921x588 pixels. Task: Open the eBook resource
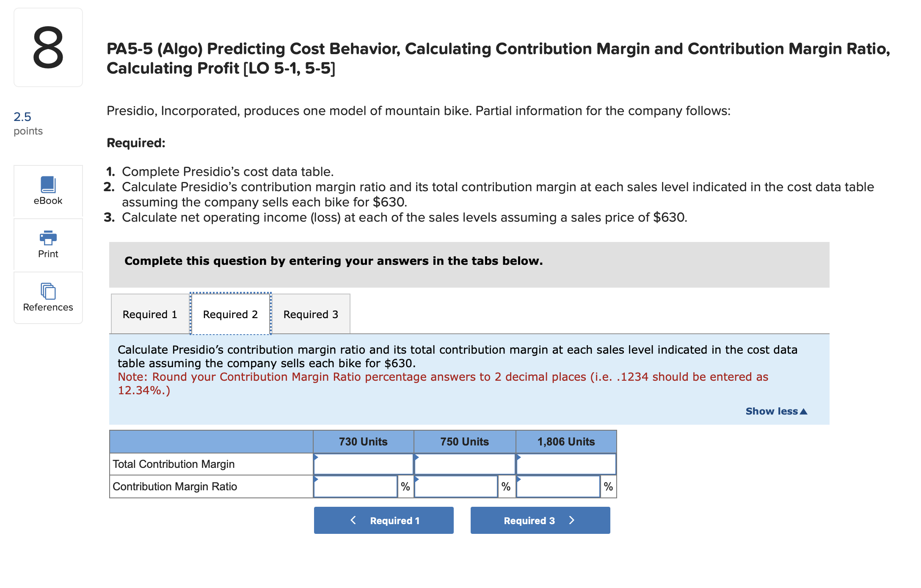[x=48, y=191]
